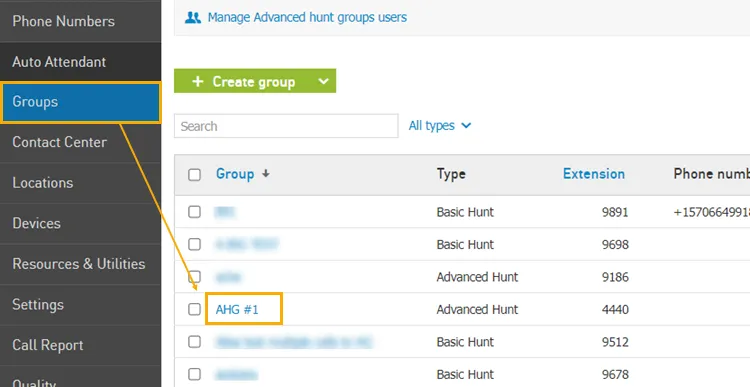Open Auto Attendant section
The width and height of the screenshot is (750, 387).
click(x=80, y=62)
